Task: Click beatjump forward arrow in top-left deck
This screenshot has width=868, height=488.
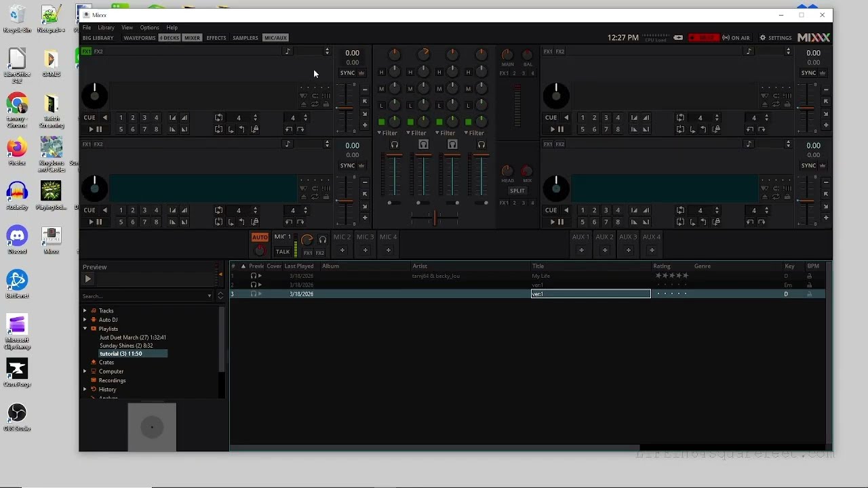Action: 300,129
